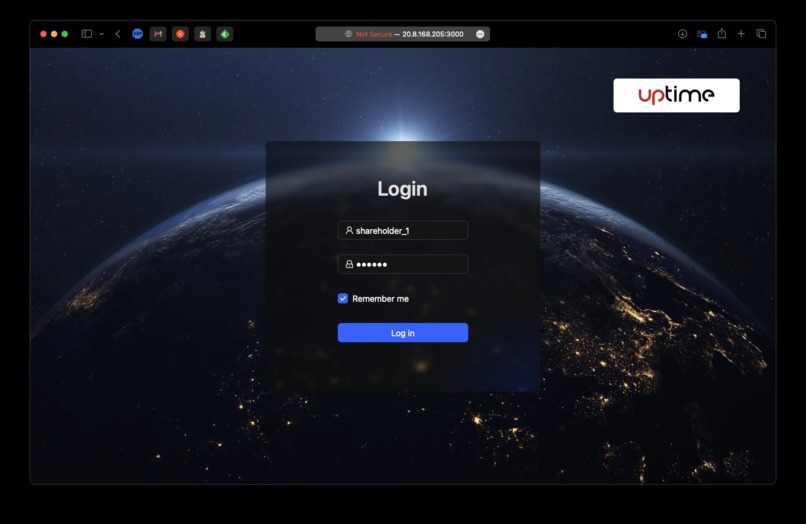Image resolution: width=806 pixels, height=524 pixels.
Task: Open the page options ellipsis in address bar
Action: point(480,34)
